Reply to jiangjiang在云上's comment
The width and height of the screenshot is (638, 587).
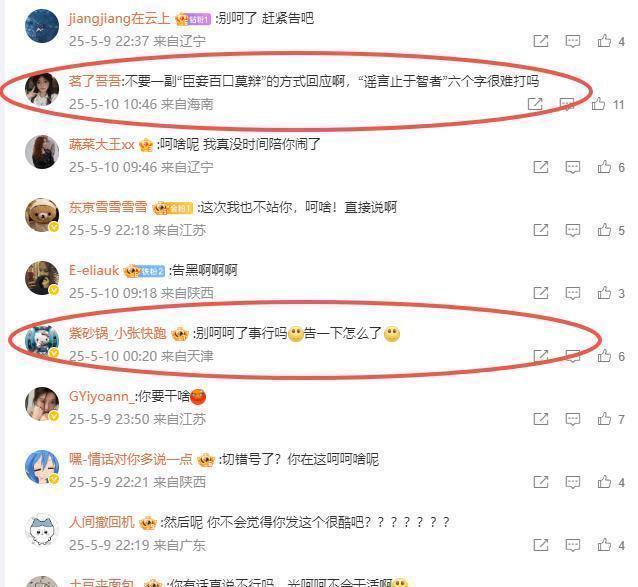(x=572, y=41)
